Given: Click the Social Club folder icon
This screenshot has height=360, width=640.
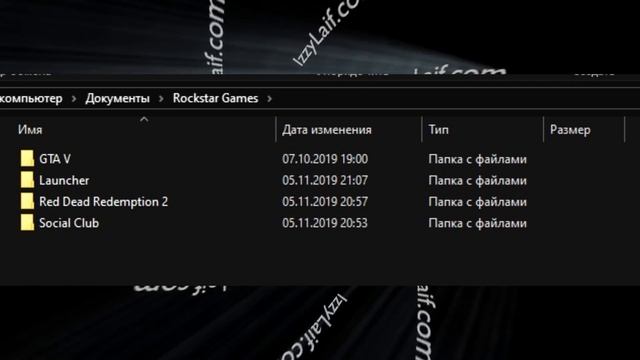Looking at the screenshot, I should click(x=27, y=223).
